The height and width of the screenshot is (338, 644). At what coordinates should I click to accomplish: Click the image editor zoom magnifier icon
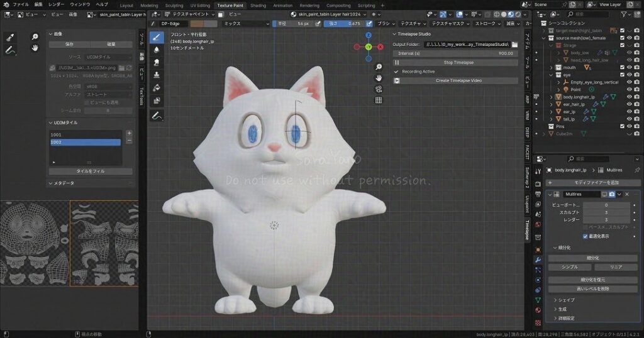tap(35, 37)
